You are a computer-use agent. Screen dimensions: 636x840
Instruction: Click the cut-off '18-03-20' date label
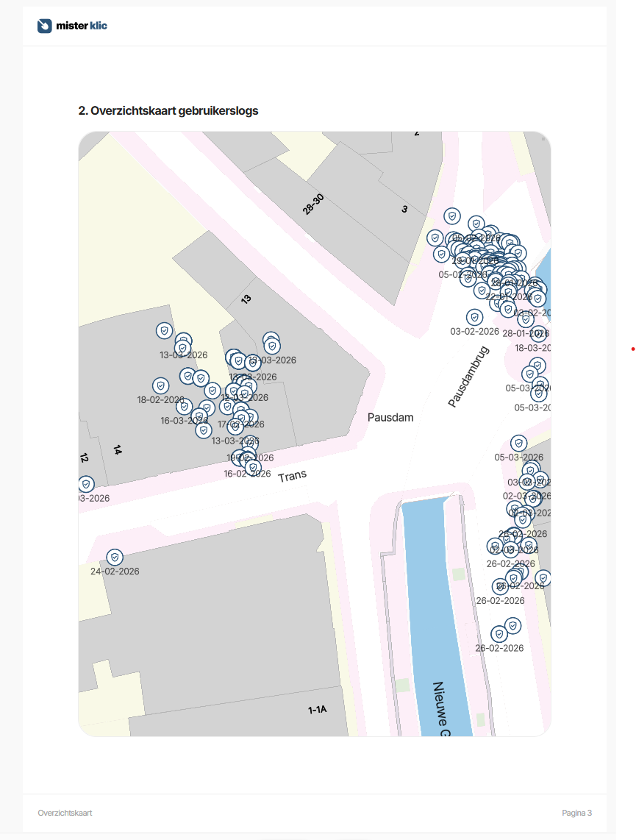click(x=532, y=348)
